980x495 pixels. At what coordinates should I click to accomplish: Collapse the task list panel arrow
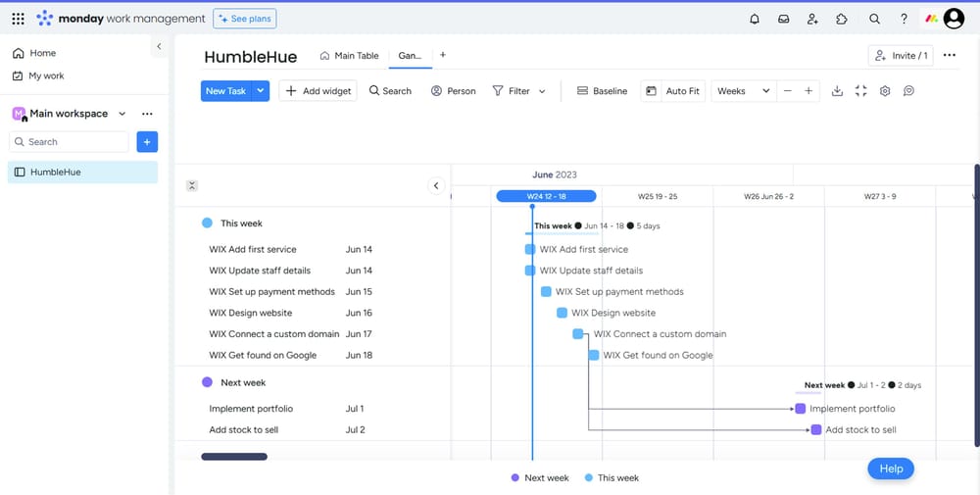[x=436, y=185]
